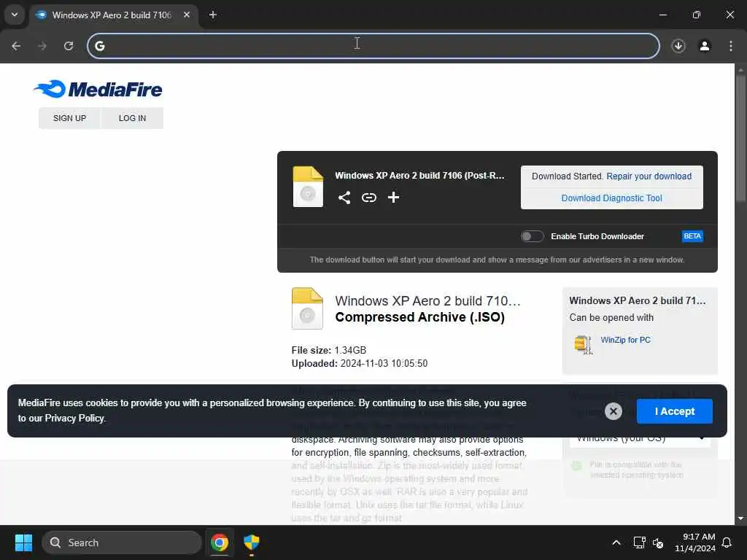Click Repair your download link
Screen dimensions: 747x560
pyautogui.click(x=649, y=176)
